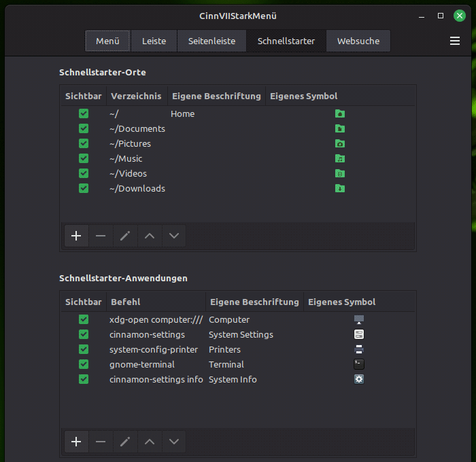Click the System Settings icon
Image resolution: width=476 pixels, height=462 pixels.
pos(359,334)
